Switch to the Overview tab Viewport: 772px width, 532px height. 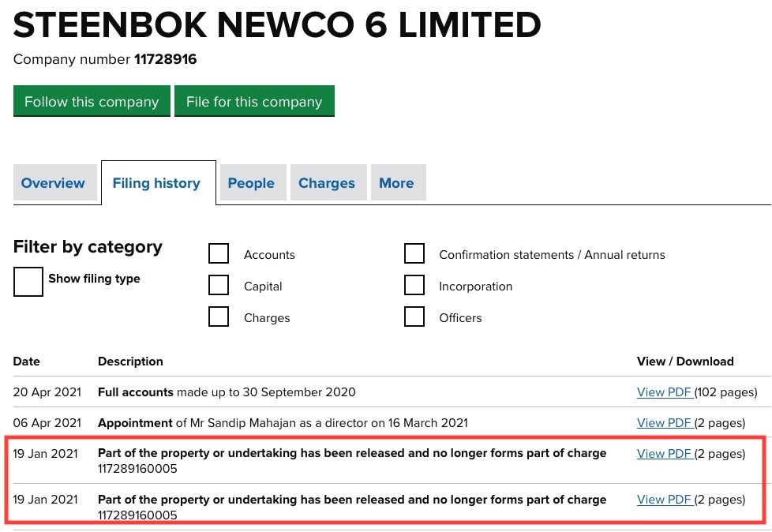(53, 183)
